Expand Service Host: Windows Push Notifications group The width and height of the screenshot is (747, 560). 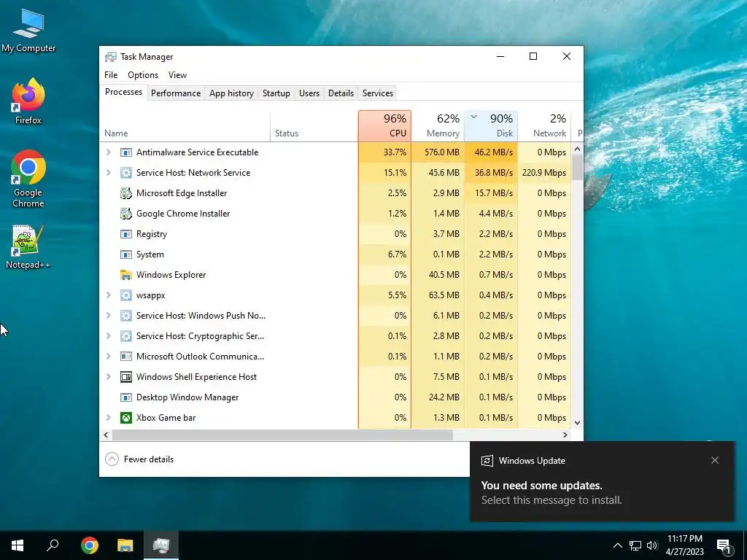click(x=108, y=316)
